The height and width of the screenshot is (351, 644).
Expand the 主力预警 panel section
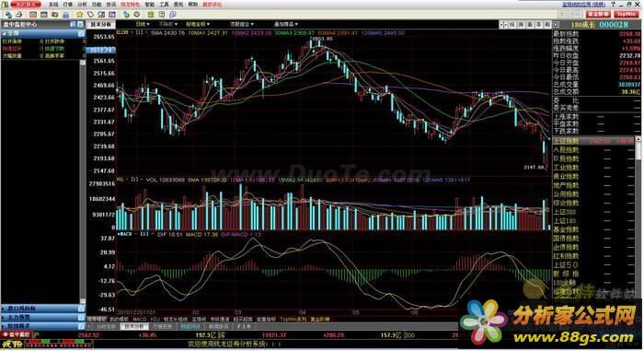coord(42,317)
